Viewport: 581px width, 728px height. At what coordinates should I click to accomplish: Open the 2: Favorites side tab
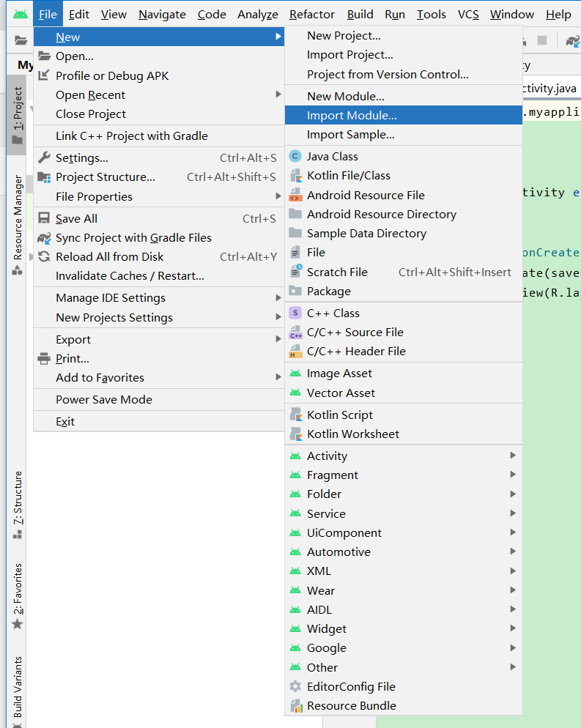pos(17,596)
